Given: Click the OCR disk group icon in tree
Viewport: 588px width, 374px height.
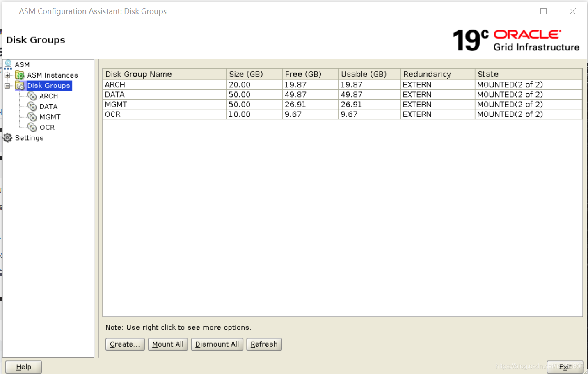Looking at the screenshot, I should point(32,128).
